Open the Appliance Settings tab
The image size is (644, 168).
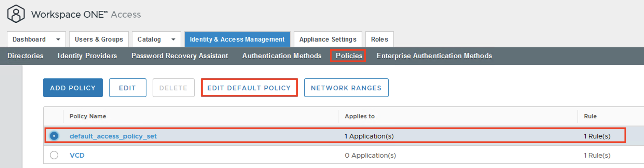pos(328,39)
